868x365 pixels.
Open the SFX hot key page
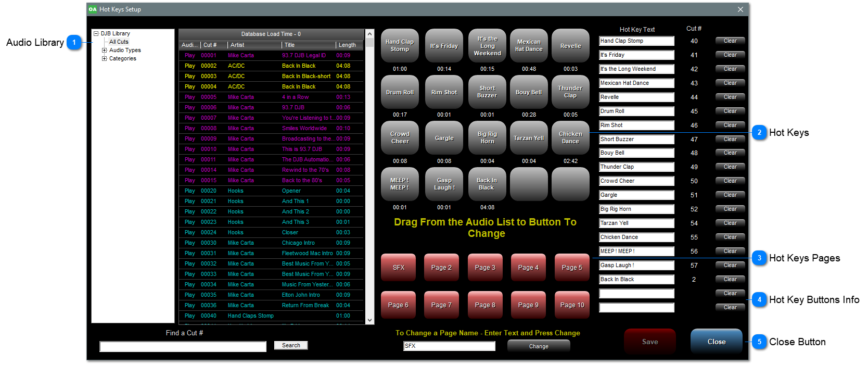coord(399,267)
